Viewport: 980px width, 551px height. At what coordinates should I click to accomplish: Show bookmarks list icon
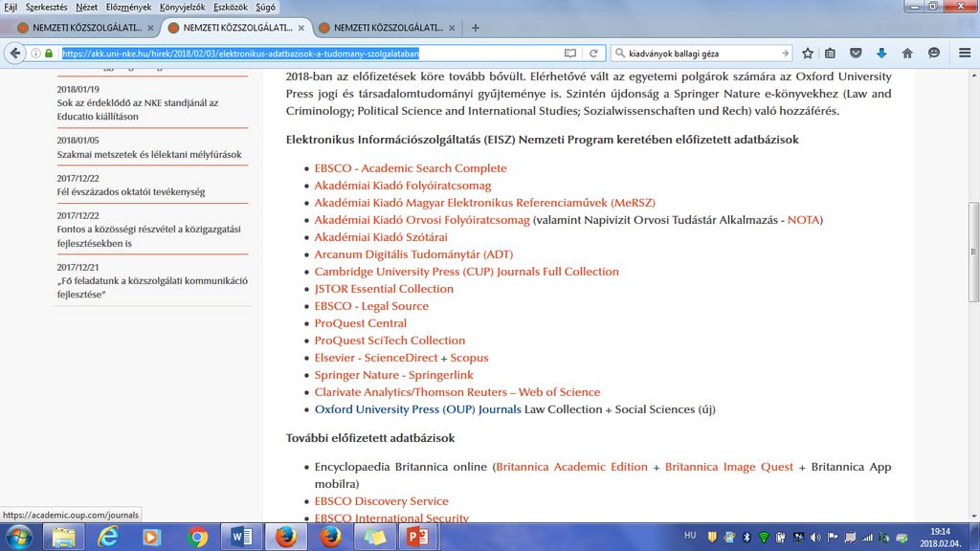pyautogui.click(x=830, y=54)
